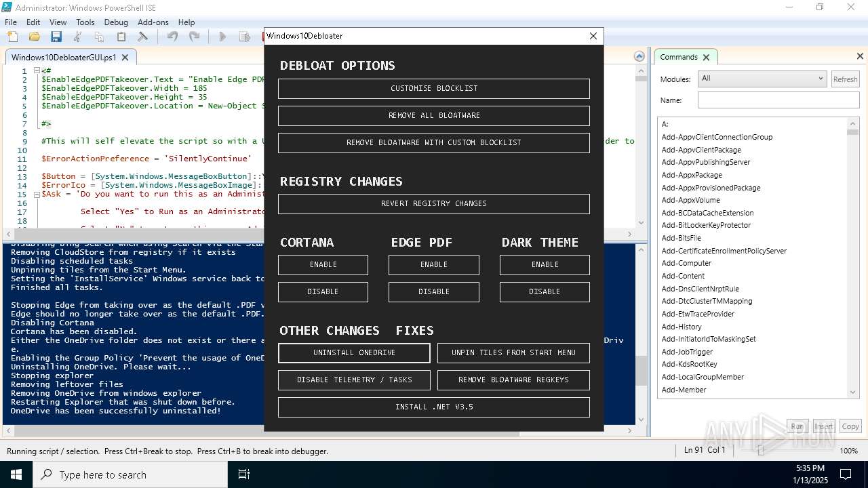Viewport: 868px width, 488px height.
Task: Select Add-History in the commands list
Action: point(682,327)
